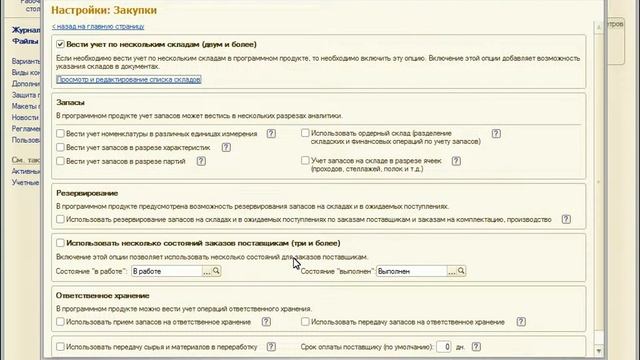Screen dimensions: 640x360
Task: Click magnifier next to 'В работе' field
Action: point(216,271)
